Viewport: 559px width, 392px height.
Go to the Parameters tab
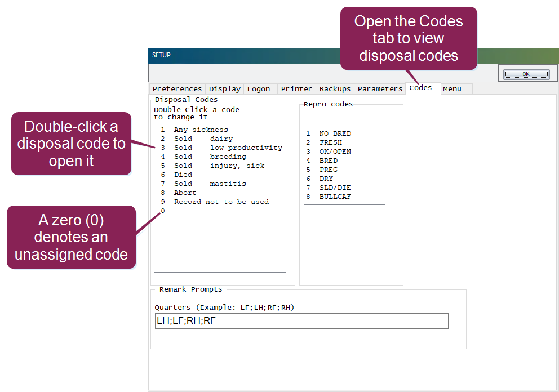pos(380,89)
